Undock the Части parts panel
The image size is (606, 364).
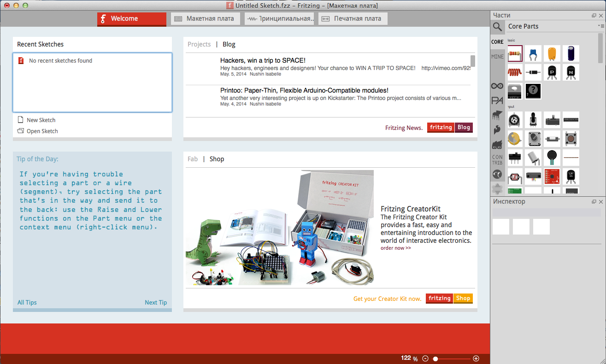coord(594,16)
